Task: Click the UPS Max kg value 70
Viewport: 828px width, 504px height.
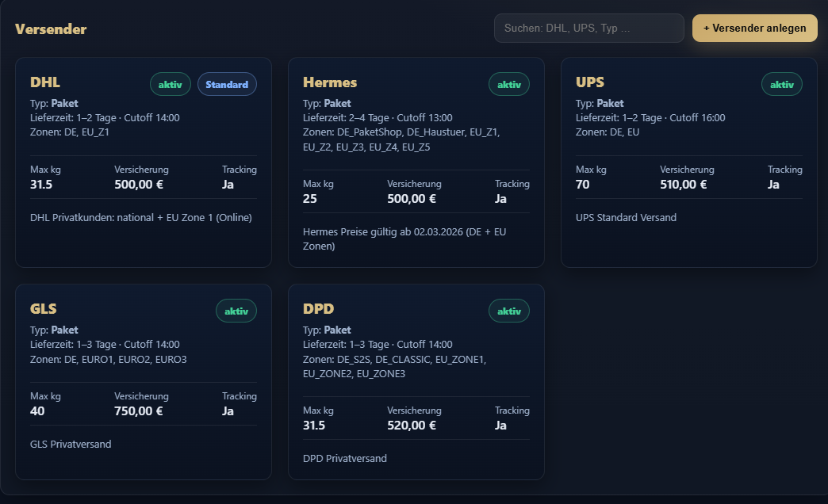Action: 582,185
